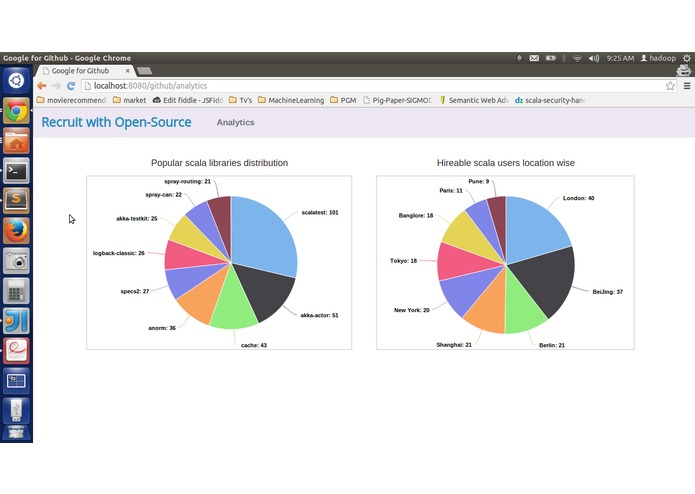Open the Workspace Switcher icon
Image resolution: width=695 pixels, height=494 pixels.
(16, 381)
